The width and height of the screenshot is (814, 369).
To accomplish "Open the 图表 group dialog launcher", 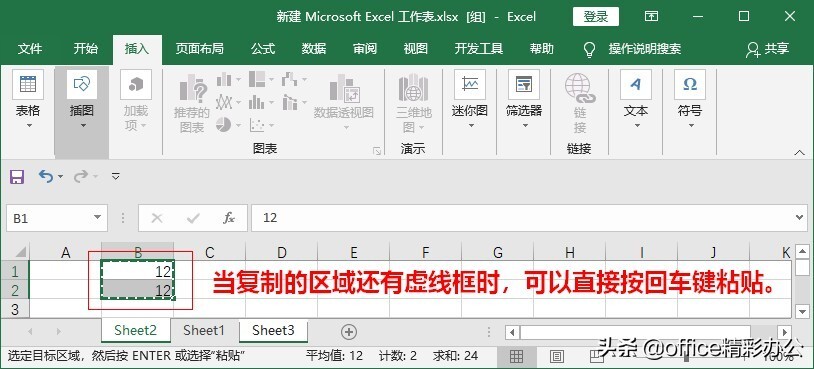I will coord(377,151).
